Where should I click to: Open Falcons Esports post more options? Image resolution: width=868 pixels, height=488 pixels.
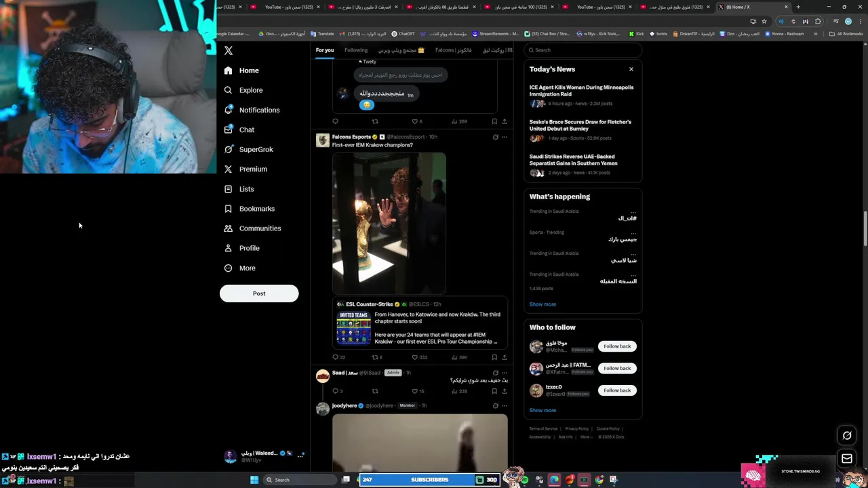coord(505,137)
